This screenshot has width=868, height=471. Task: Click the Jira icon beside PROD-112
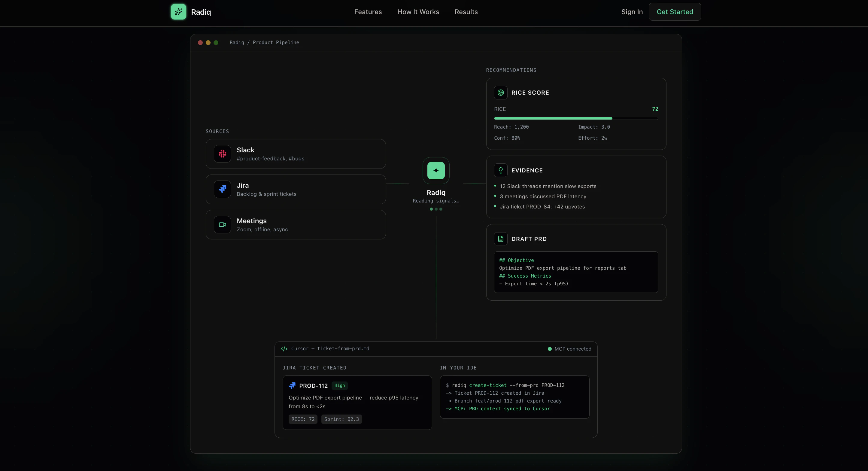pyautogui.click(x=292, y=386)
